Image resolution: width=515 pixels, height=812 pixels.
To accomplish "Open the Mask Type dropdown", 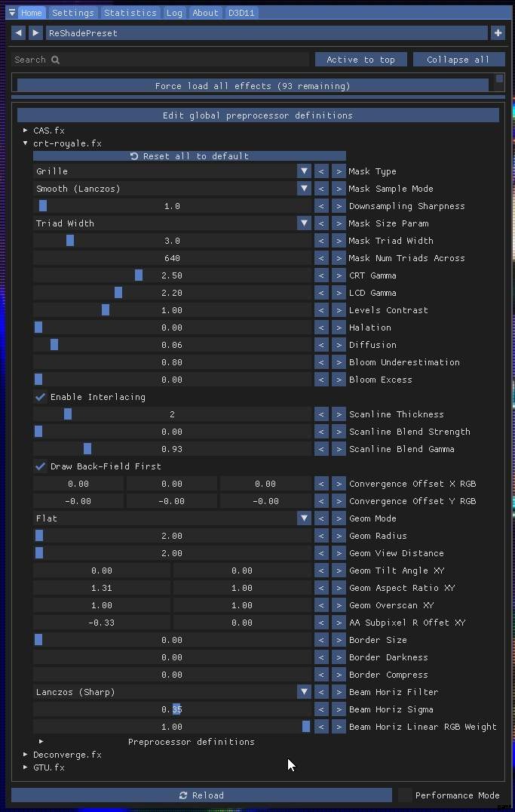I will point(173,171).
